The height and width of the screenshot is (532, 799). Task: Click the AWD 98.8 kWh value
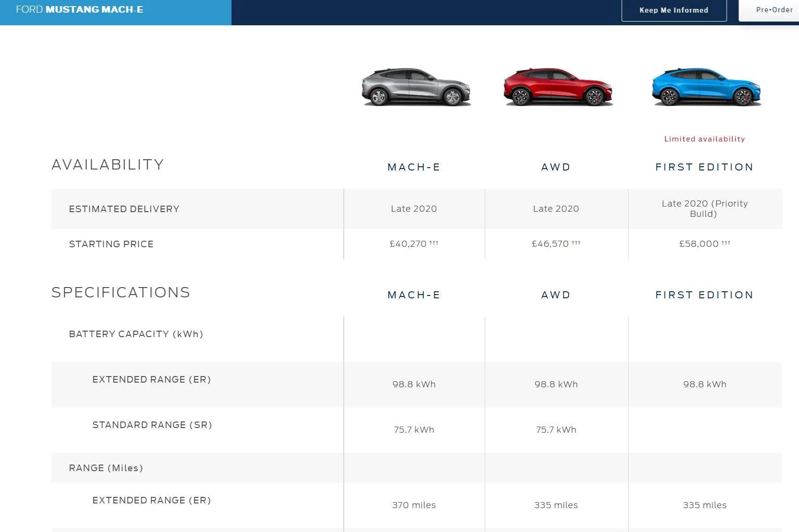pos(556,384)
